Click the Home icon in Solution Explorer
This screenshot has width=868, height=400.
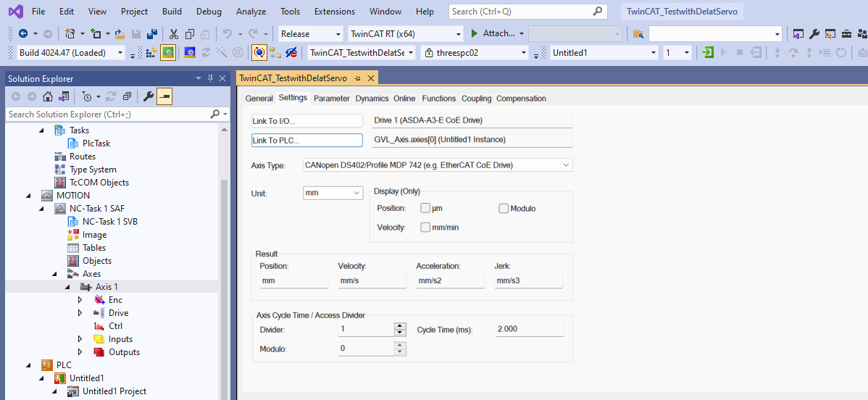pyautogui.click(x=48, y=96)
